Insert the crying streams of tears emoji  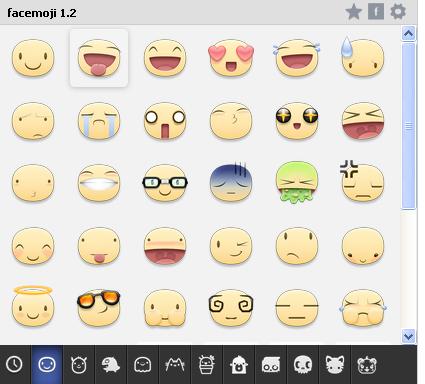coord(99,121)
